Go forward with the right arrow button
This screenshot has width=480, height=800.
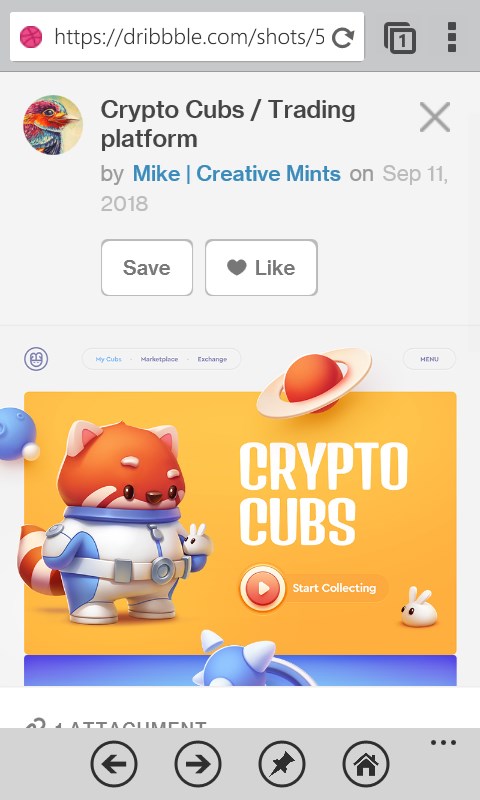198,764
